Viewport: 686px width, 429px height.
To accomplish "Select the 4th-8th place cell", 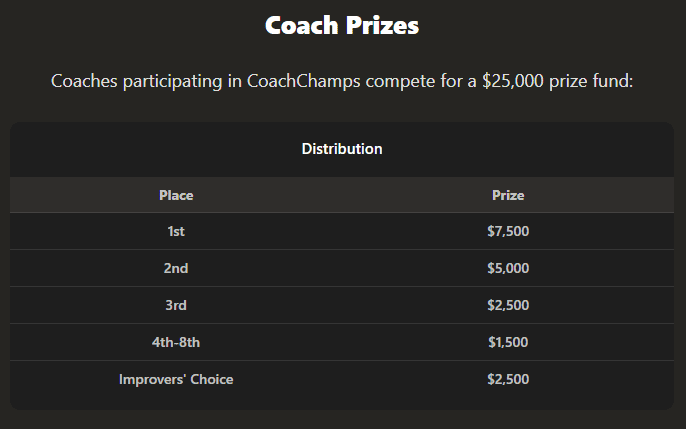I will coord(176,342).
